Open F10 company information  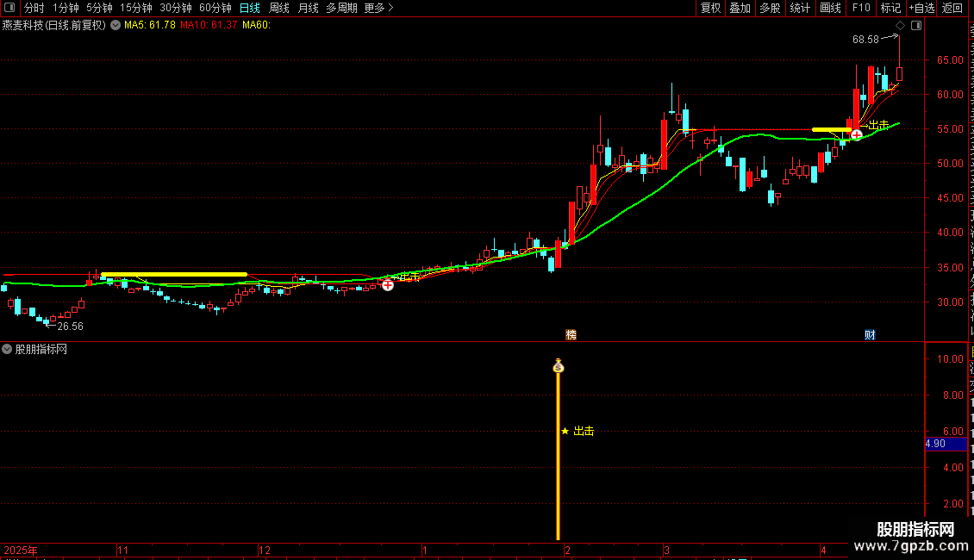coord(861,8)
